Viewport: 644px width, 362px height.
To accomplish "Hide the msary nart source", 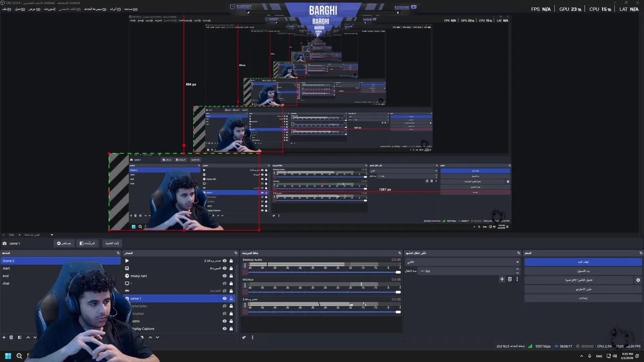I will coord(224,276).
